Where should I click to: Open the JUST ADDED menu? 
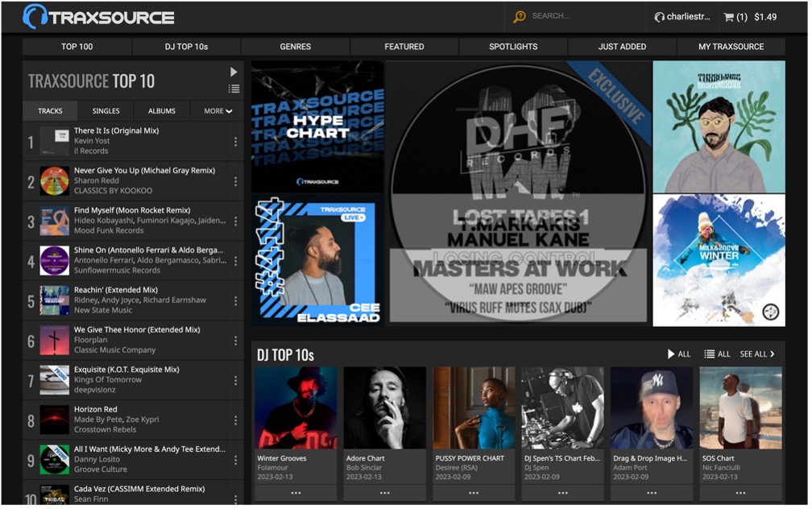click(622, 47)
